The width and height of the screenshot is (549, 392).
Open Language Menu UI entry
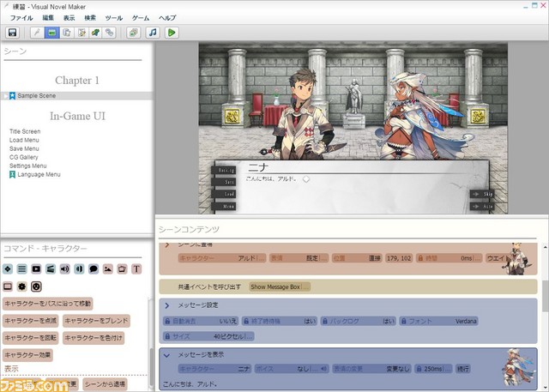[x=39, y=174]
